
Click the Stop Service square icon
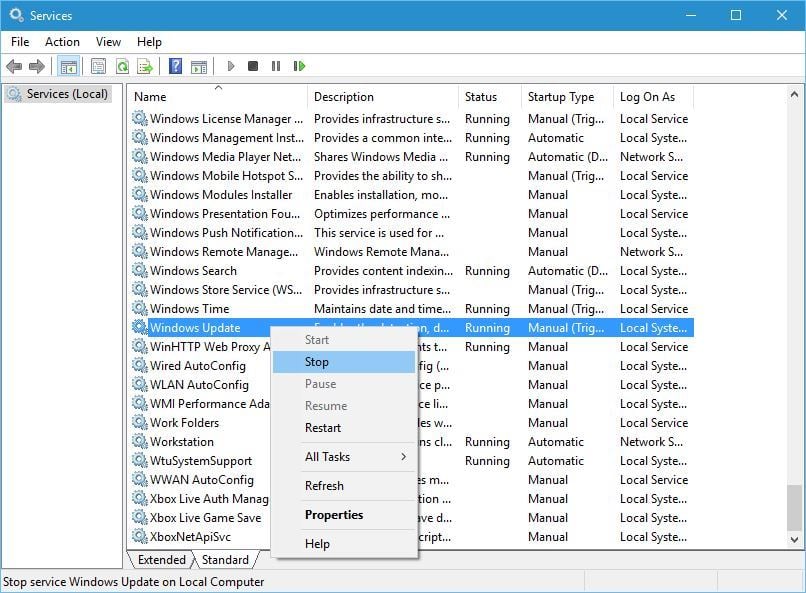point(253,66)
